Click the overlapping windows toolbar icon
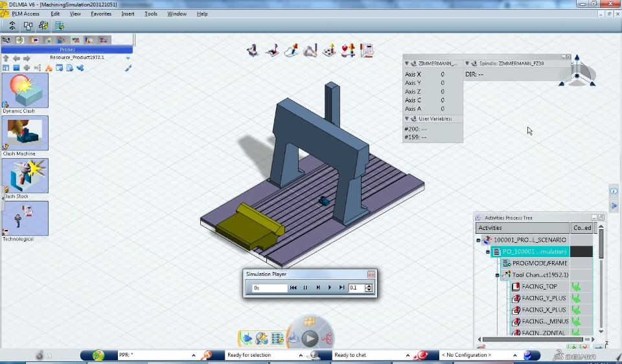This screenshot has height=364, width=622. pyautogui.click(x=28, y=26)
